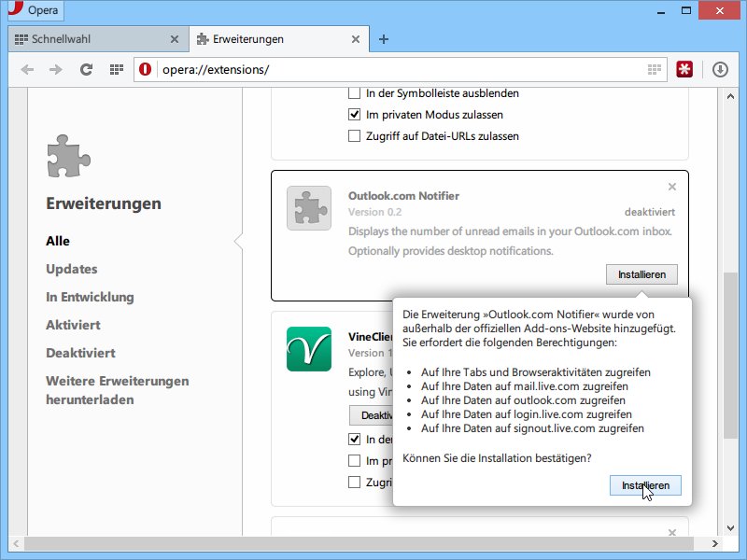Open a new tab with the plus button
Image resolution: width=747 pixels, height=560 pixels.
(384, 39)
